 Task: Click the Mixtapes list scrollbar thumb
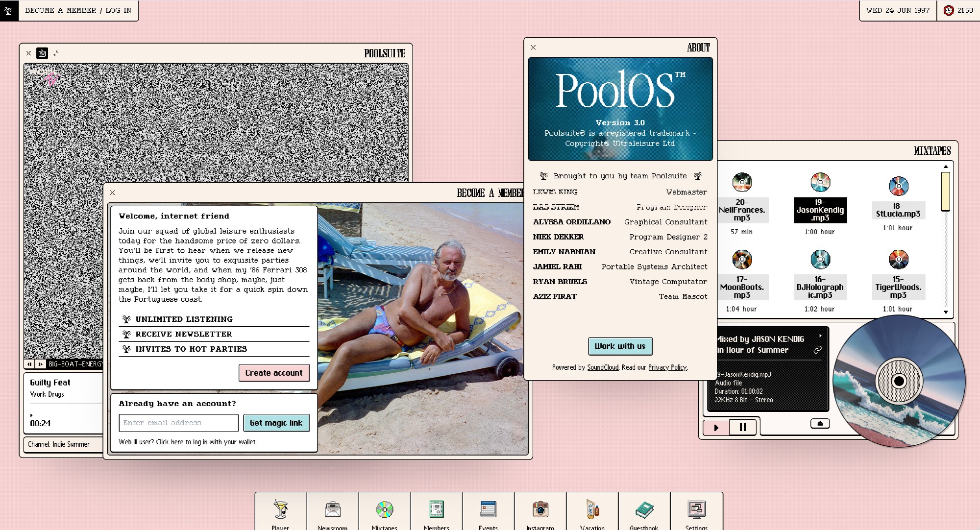(x=946, y=192)
